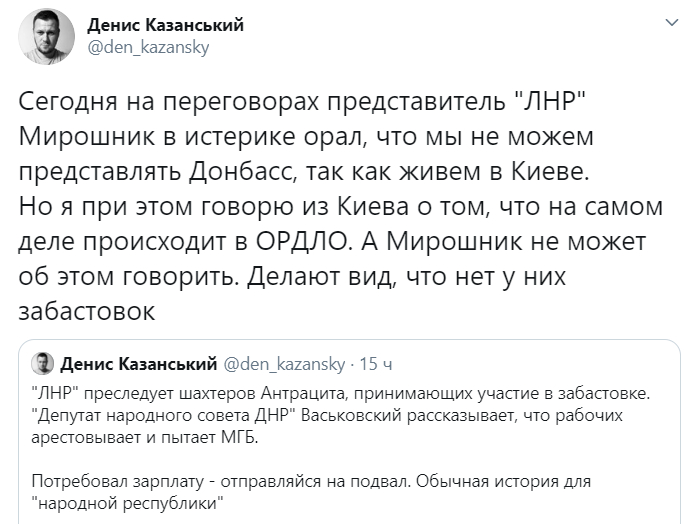Click quoted text 'Депутат народного совета ДНР'
The image size is (689, 524).
tap(163, 415)
